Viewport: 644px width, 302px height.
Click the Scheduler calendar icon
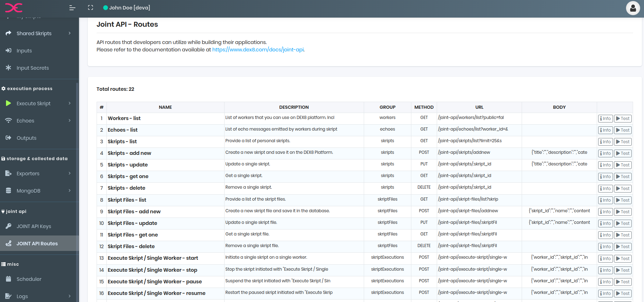tap(8, 279)
